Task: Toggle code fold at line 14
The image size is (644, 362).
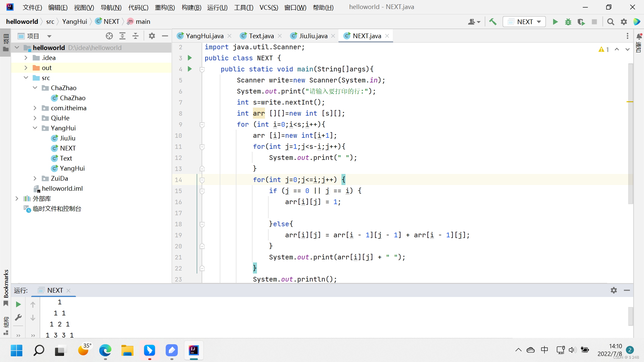Action: [202, 180]
